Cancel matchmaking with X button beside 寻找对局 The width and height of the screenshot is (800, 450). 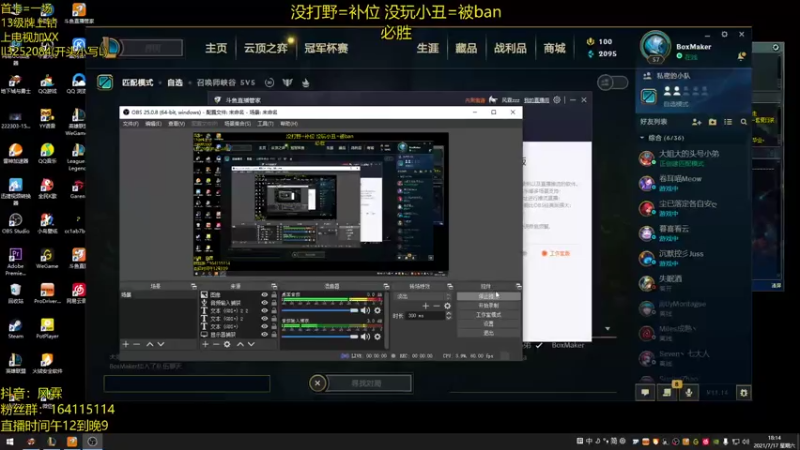tap(317, 383)
